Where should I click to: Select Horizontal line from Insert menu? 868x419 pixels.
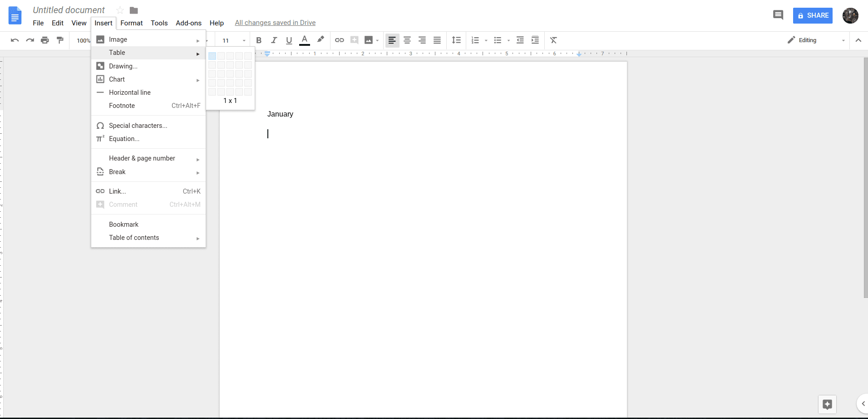pos(130,92)
